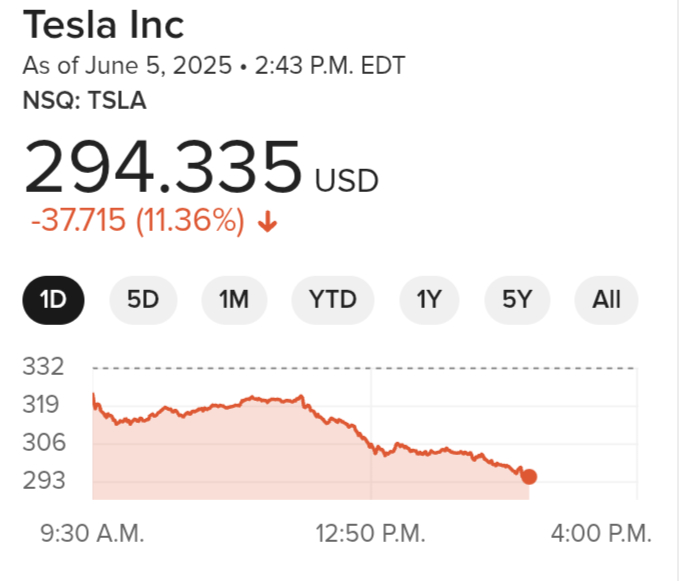
Task: Select the YTD range button
Action: pyautogui.click(x=333, y=298)
